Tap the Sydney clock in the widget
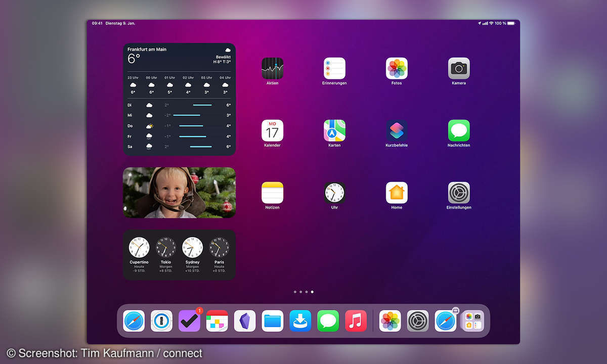 pos(192,248)
